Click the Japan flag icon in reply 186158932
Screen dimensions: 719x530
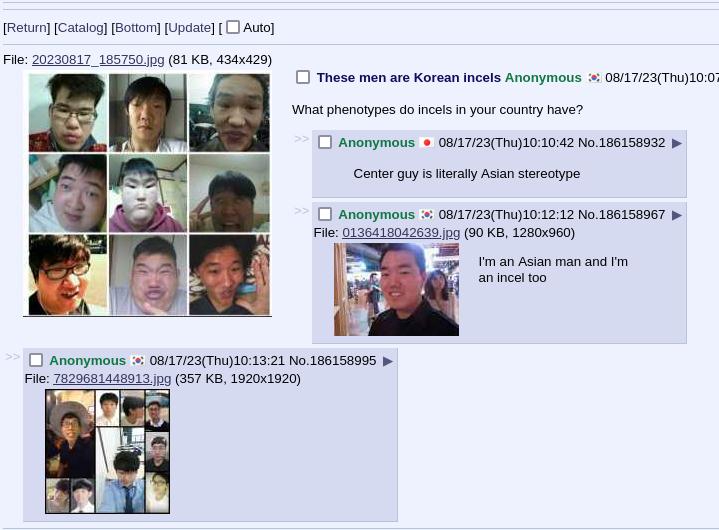pyautogui.click(x=427, y=143)
